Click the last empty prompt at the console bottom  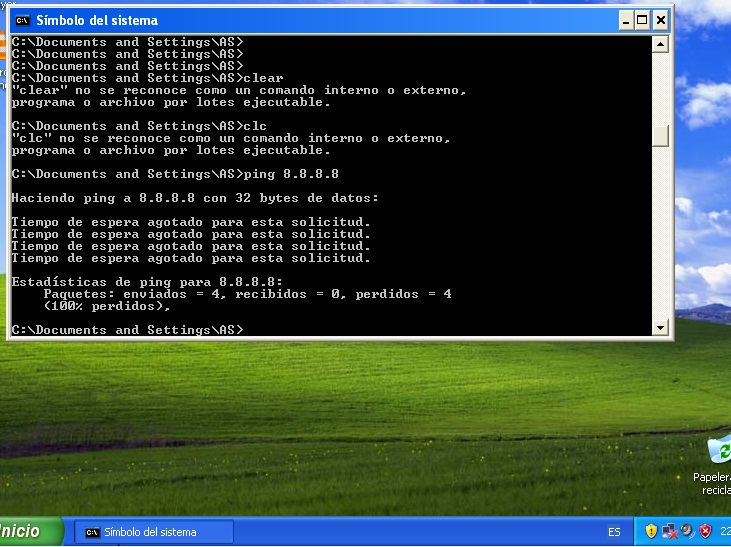pyautogui.click(x=127, y=330)
